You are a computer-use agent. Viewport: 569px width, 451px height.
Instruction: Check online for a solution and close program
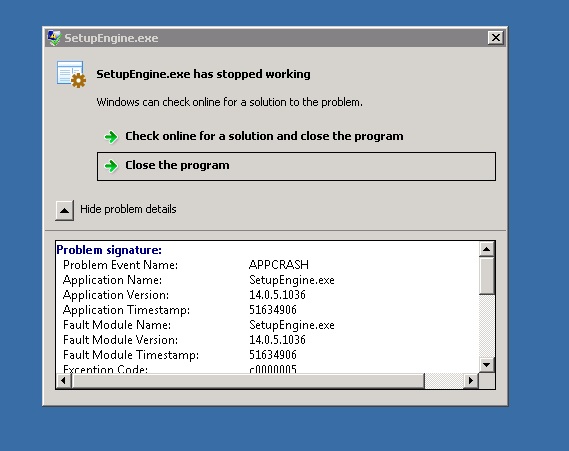coord(264,136)
